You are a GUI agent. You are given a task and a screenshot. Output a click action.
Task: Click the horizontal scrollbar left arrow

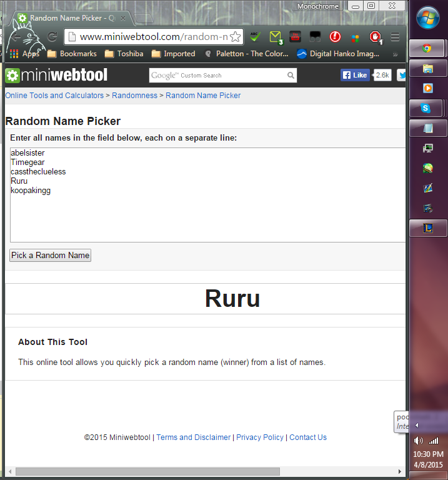click(10, 471)
